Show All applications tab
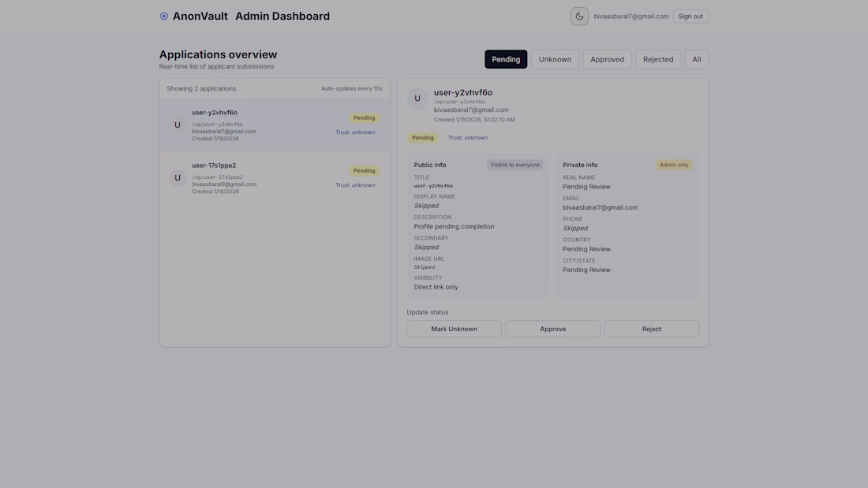 [x=697, y=59]
